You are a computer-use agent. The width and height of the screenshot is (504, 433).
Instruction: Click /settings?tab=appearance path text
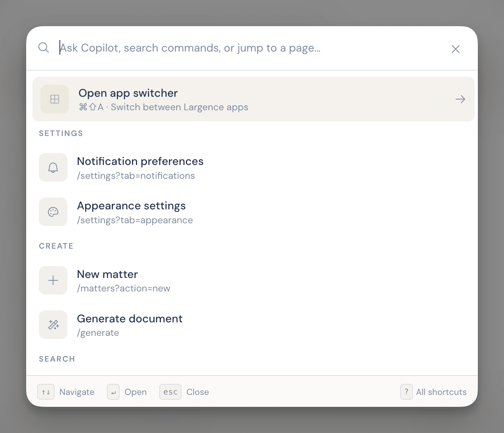[135, 220]
